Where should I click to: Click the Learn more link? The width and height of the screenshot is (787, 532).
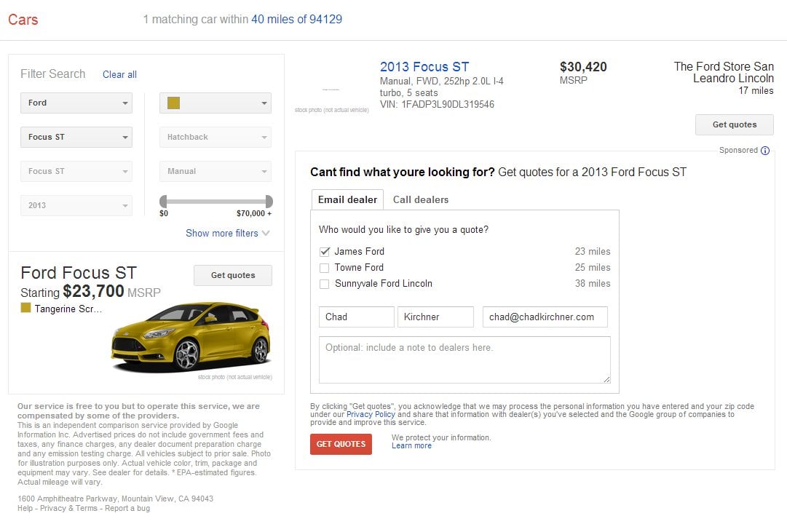point(411,445)
